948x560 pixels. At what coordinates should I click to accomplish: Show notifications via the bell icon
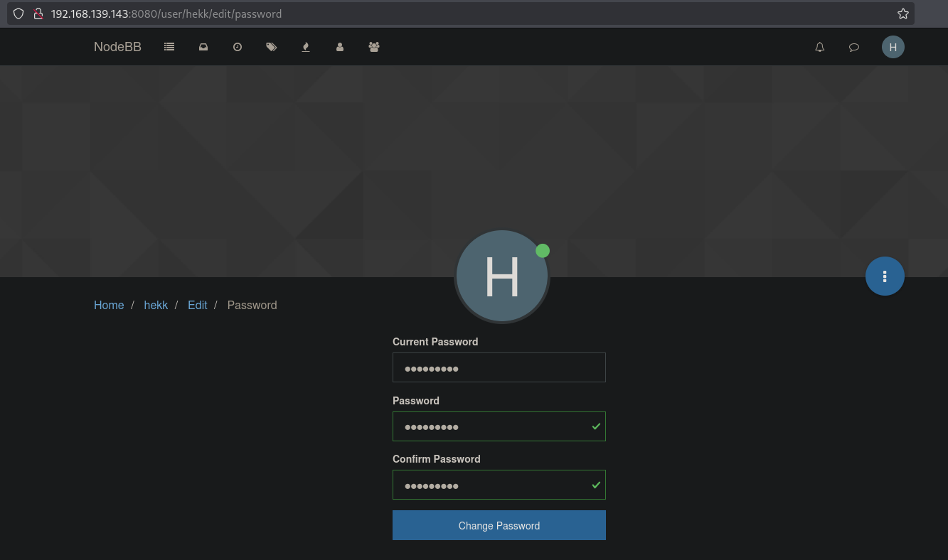click(820, 47)
